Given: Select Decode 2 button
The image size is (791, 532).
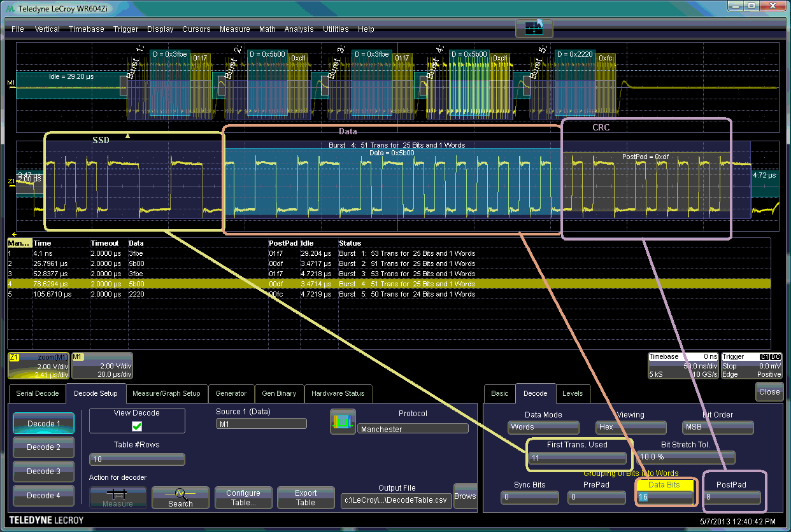Looking at the screenshot, I should click(44, 447).
